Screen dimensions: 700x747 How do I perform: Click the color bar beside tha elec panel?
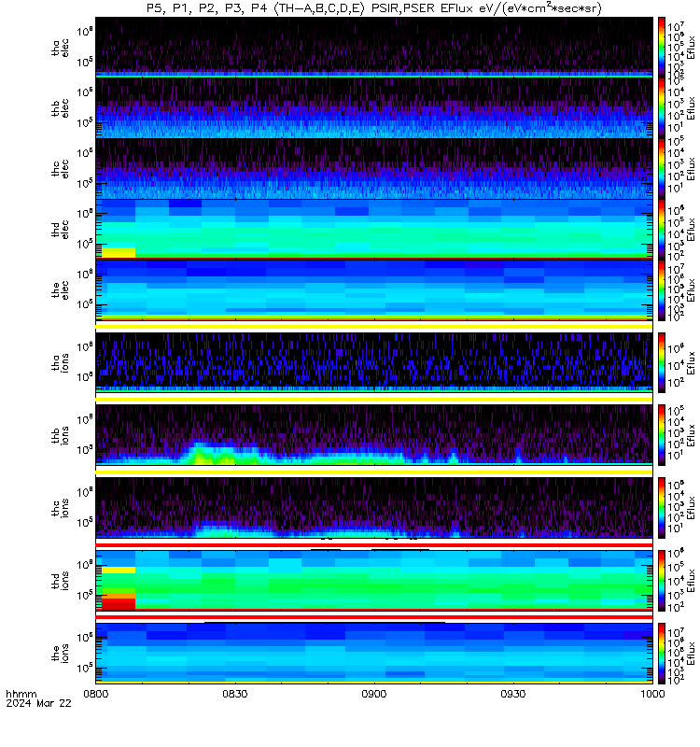(662, 48)
